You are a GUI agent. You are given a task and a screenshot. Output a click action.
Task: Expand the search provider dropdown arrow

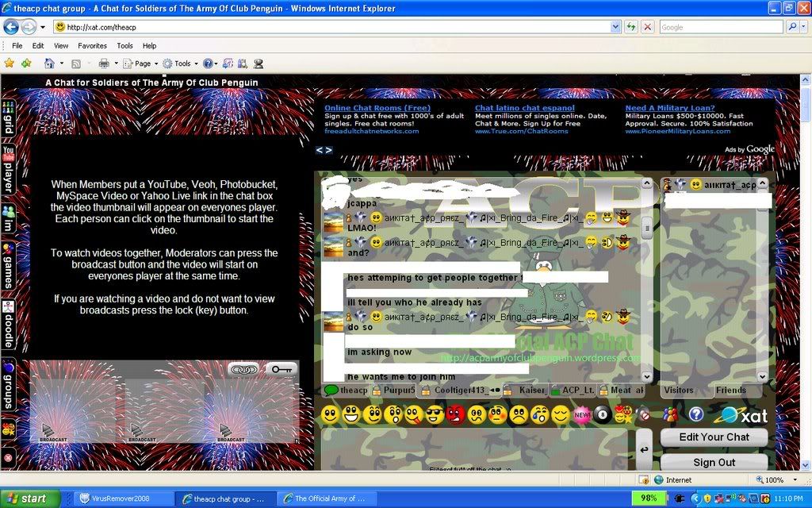tap(803, 27)
